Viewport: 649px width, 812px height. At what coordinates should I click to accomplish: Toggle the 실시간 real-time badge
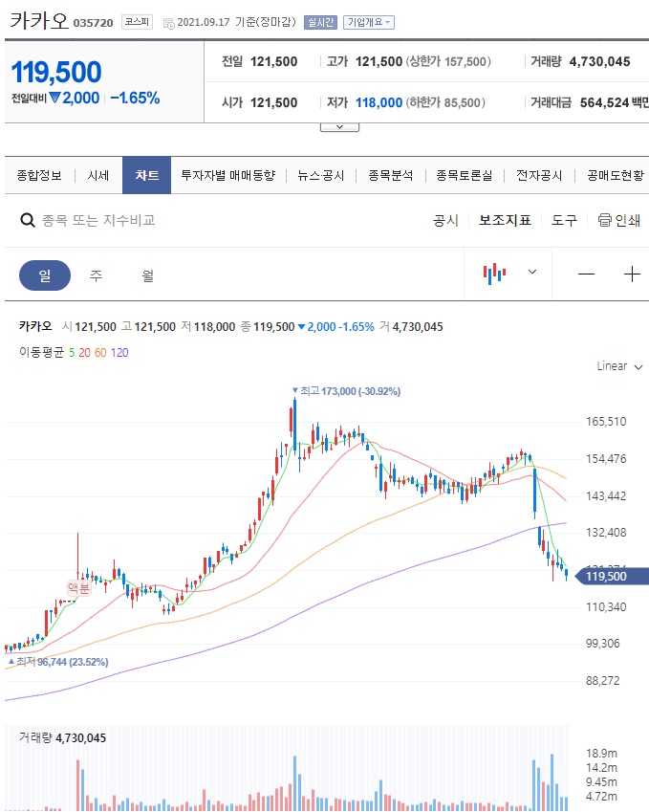point(320,22)
